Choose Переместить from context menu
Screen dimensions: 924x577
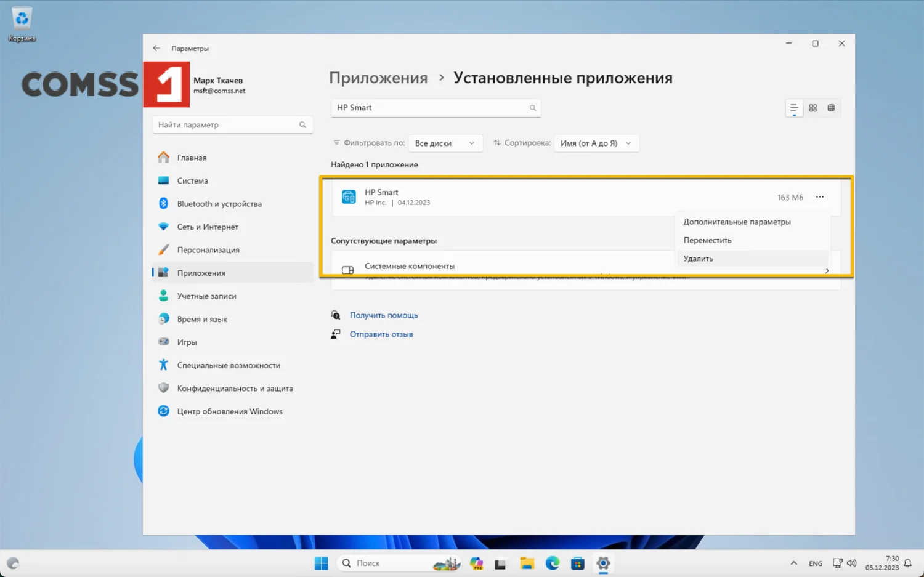752,240
